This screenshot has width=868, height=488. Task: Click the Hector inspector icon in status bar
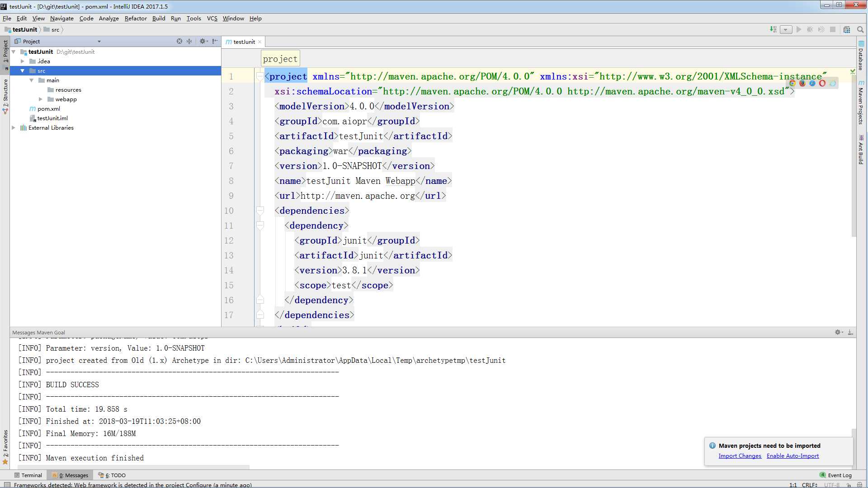tap(860, 485)
